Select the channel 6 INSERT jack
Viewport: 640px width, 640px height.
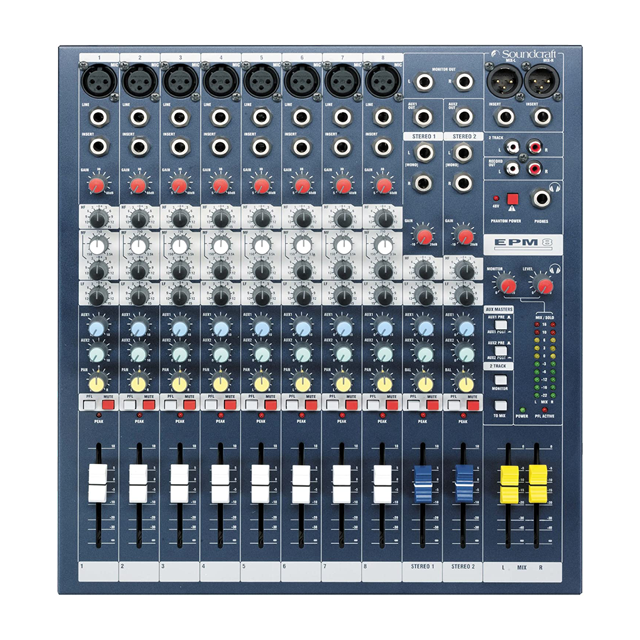301,147
